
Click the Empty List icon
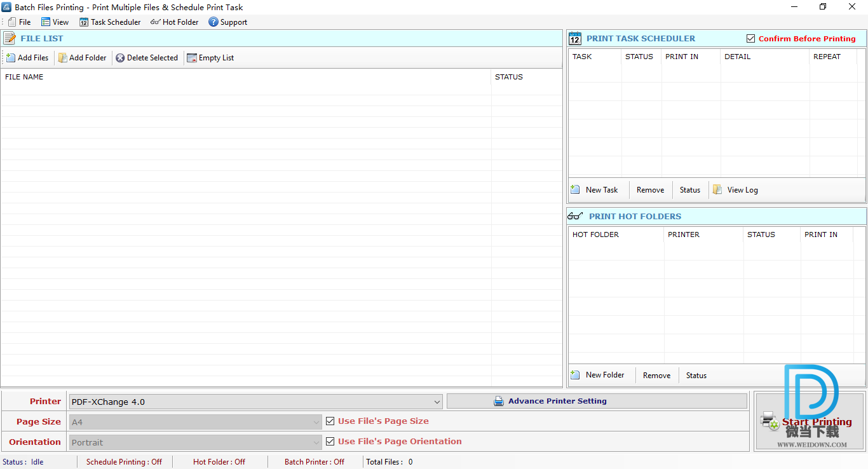(x=192, y=58)
